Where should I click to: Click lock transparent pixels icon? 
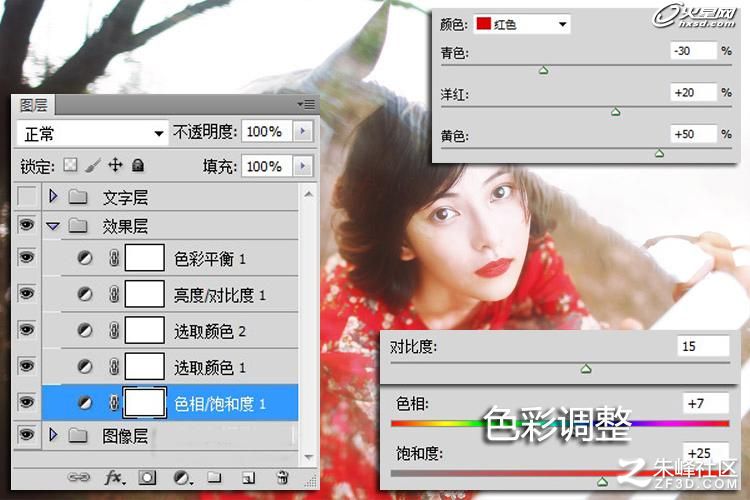(70, 166)
